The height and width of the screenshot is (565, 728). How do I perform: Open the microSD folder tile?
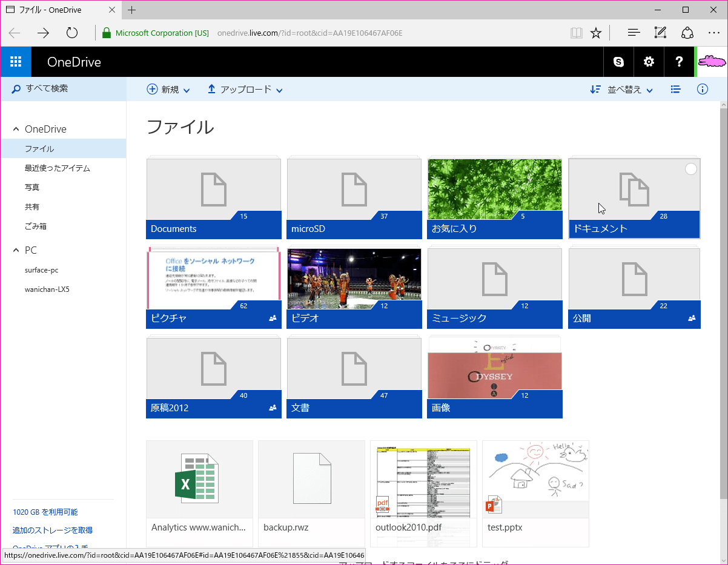pyautogui.click(x=354, y=199)
